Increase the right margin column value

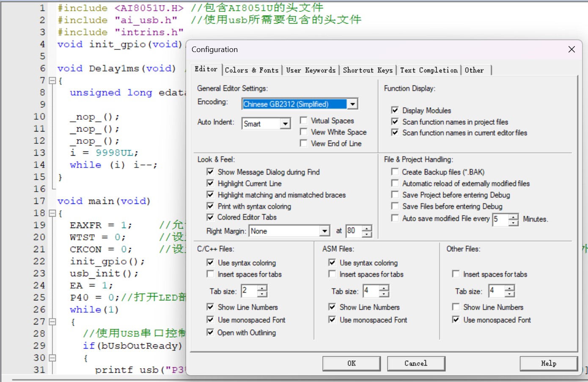click(x=367, y=228)
